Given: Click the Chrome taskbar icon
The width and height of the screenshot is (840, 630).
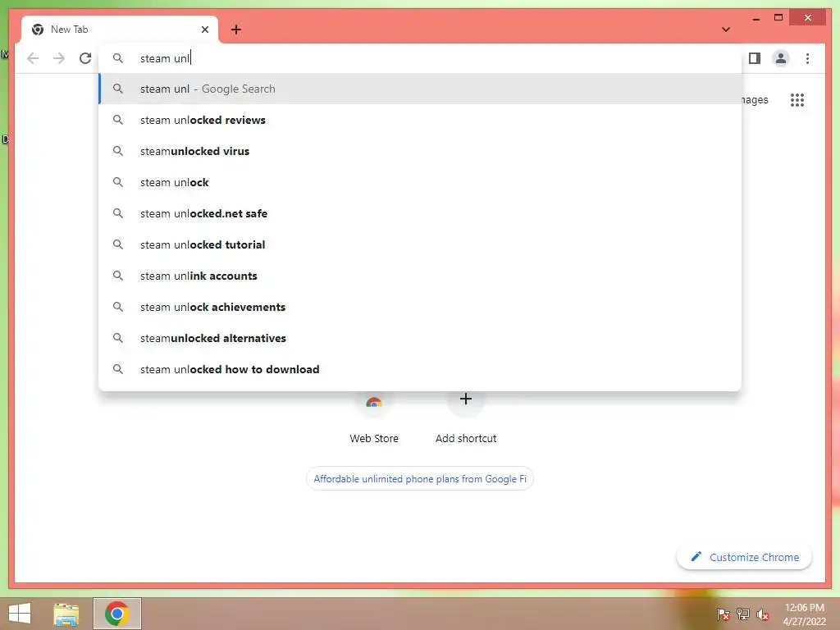Looking at the screenshot, I should [117, 614].
